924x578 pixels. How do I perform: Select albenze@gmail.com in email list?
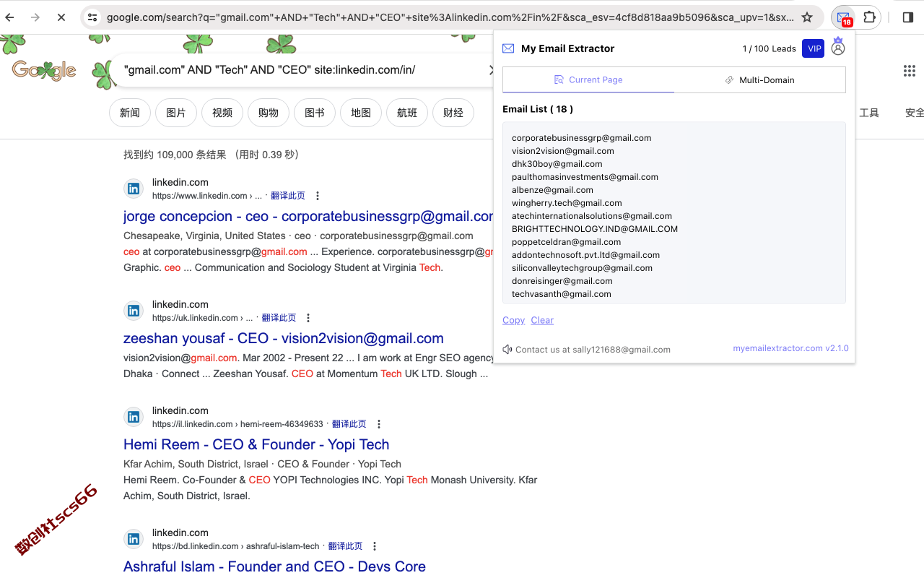(x=552, y=190)
